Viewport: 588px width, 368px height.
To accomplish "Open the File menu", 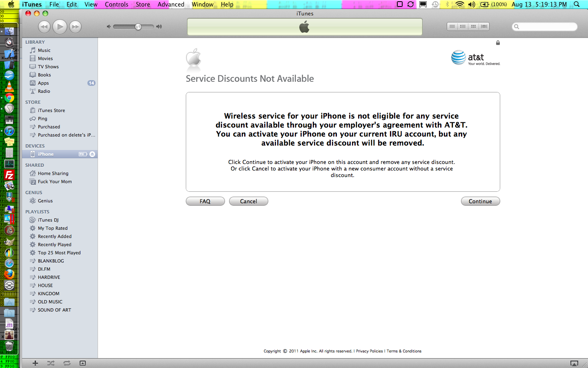I will tap(54, 4).
